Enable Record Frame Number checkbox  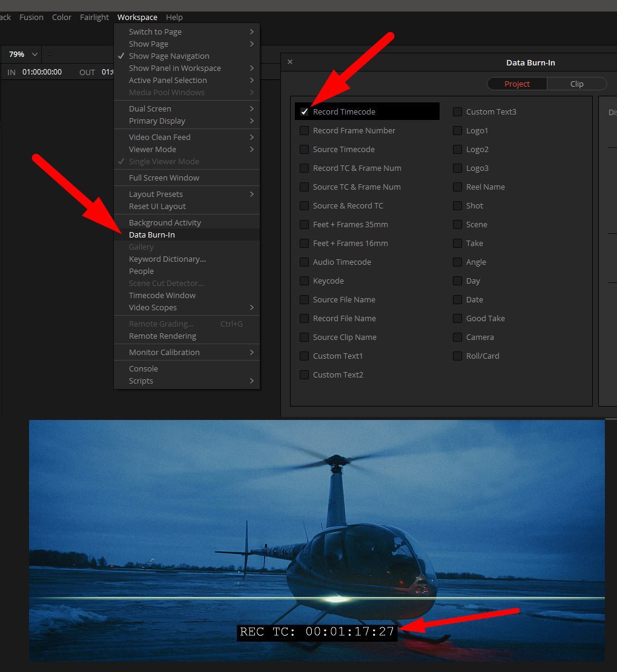coord(305,130)
